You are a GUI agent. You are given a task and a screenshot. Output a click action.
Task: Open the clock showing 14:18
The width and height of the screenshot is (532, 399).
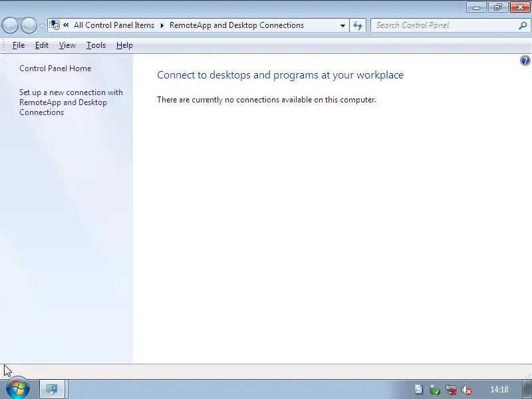[x=499, y=390]
